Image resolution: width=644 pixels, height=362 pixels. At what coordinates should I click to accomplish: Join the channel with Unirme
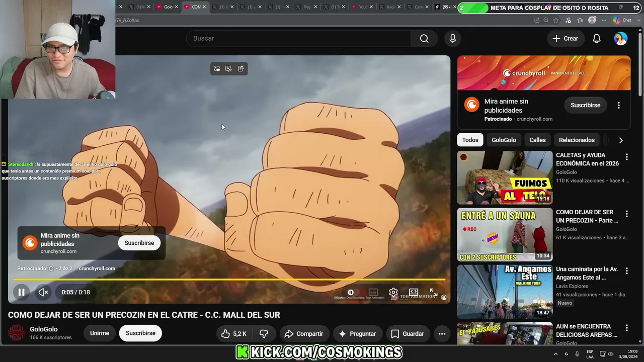click(x=100, y=333)
